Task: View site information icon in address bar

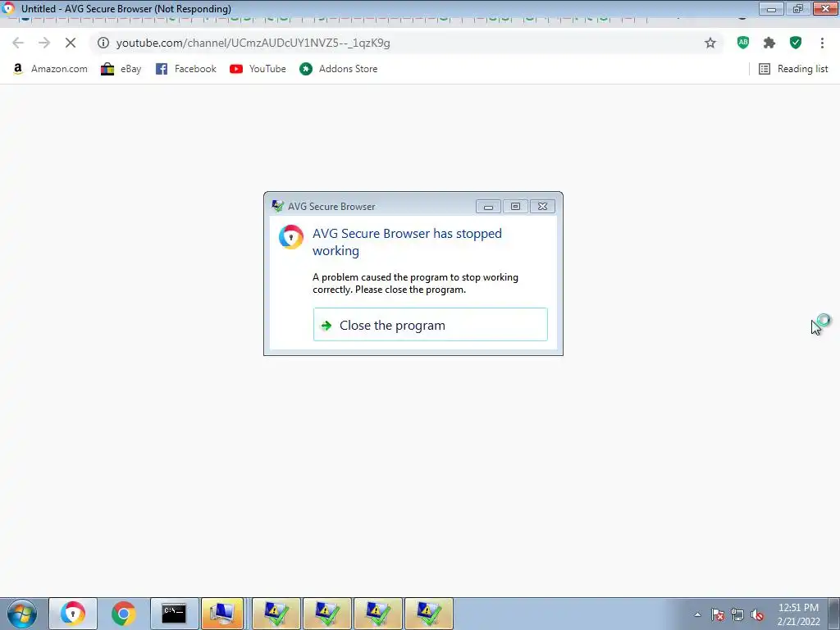Action: 103,43
